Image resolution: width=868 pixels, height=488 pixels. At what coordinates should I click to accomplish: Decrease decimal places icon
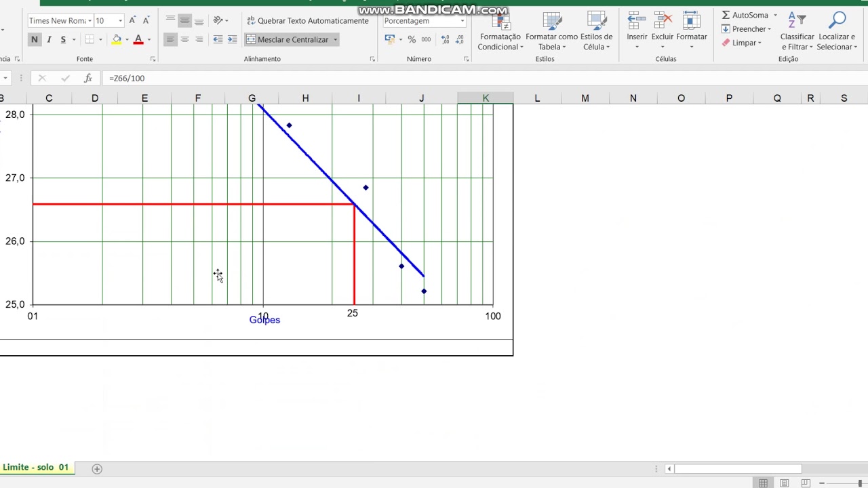click(x=459, y=40)
